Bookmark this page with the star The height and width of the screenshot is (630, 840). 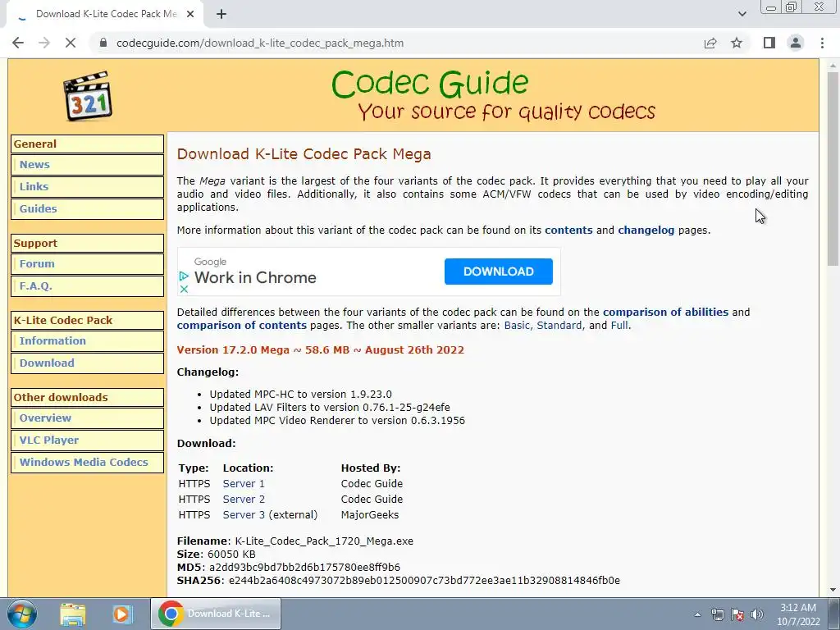737,43
